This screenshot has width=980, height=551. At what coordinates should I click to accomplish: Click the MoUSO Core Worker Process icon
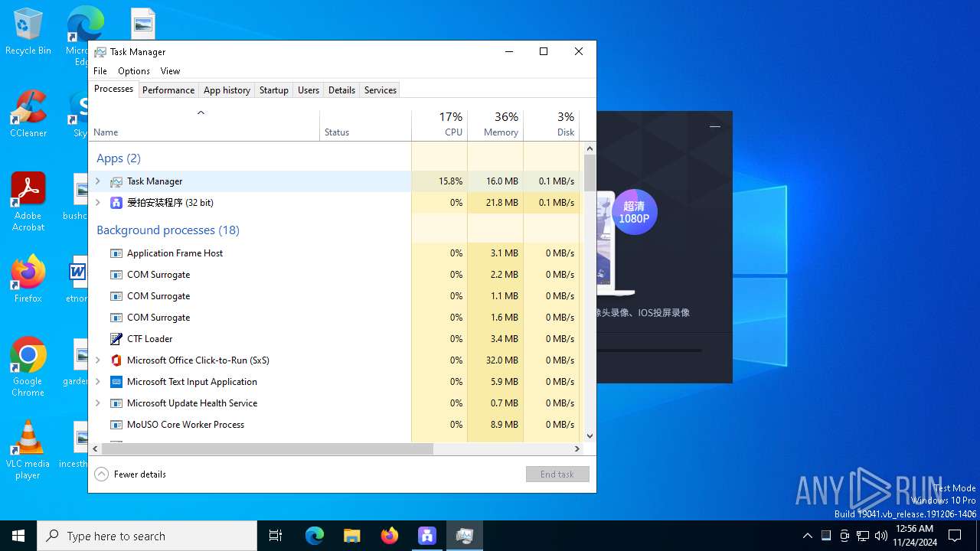coord(116,425)
